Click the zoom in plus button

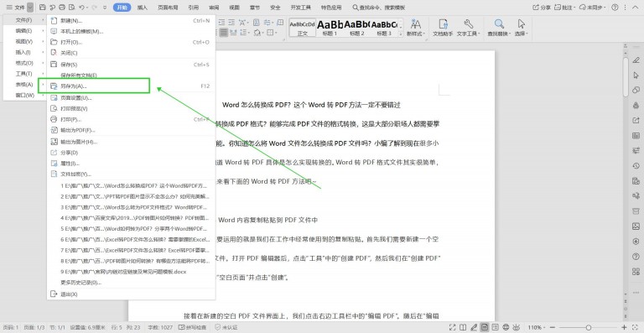click(625, 327)
